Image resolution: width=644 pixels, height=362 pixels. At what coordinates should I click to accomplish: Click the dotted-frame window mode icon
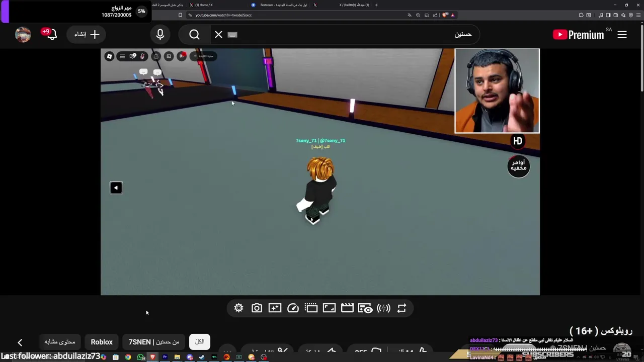pos(311,308)
